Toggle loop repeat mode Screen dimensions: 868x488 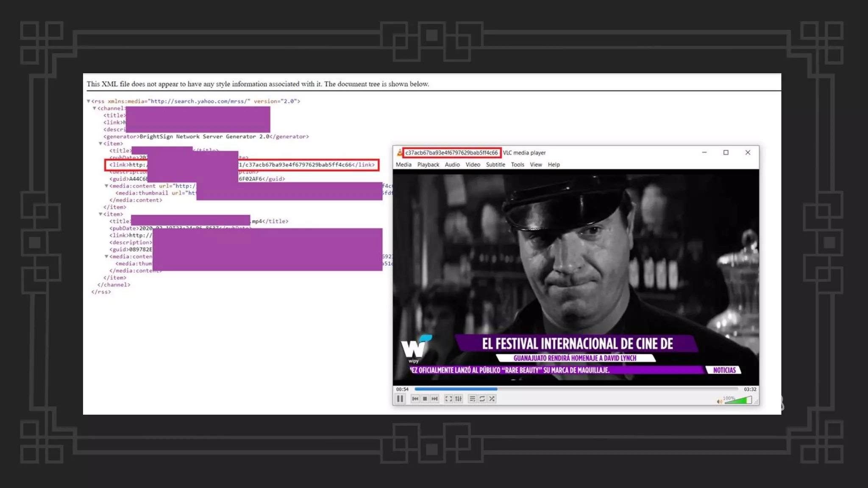(482, 399)
